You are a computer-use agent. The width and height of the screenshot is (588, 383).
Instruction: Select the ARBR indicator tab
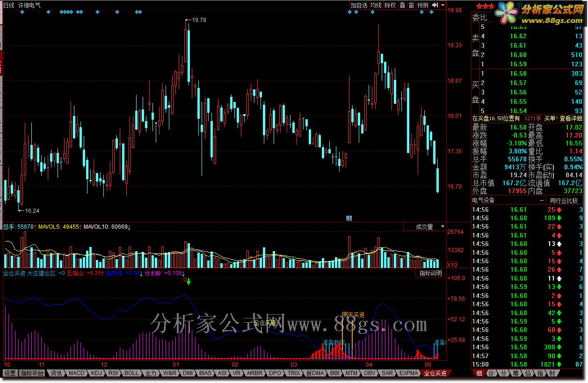(x=254, y=373)
